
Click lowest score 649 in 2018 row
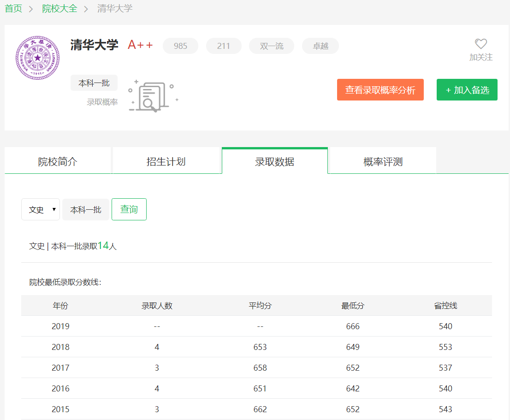pos(353,347)
